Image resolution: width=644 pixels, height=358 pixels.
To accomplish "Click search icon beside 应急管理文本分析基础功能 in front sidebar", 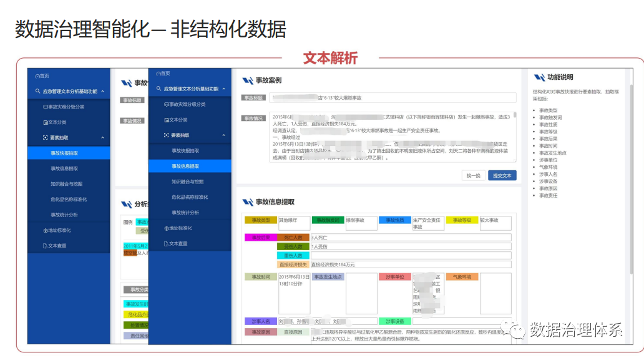I will pyautogui.click(x=159, y=89).
